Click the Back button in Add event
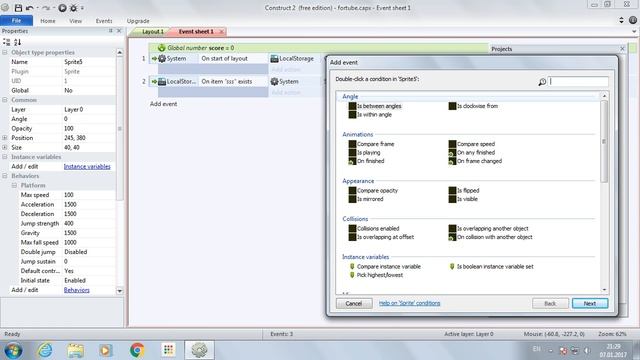 tap(550, 303)
